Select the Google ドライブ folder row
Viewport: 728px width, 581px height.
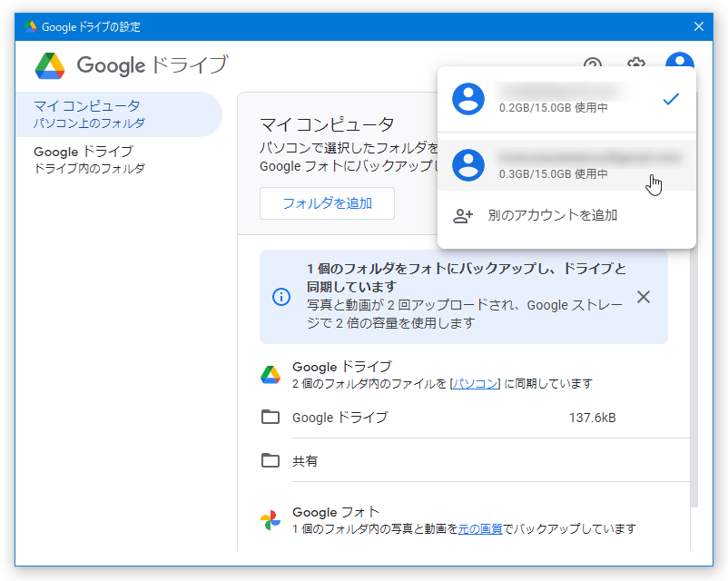click(475, 418)
